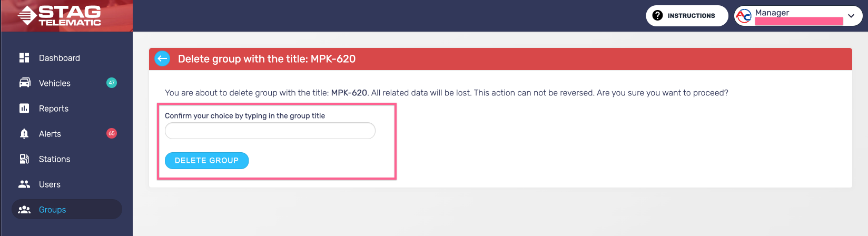Select the Vehicles car icon
This screenshot has height=236, width=868.
(x=25, y=83)
